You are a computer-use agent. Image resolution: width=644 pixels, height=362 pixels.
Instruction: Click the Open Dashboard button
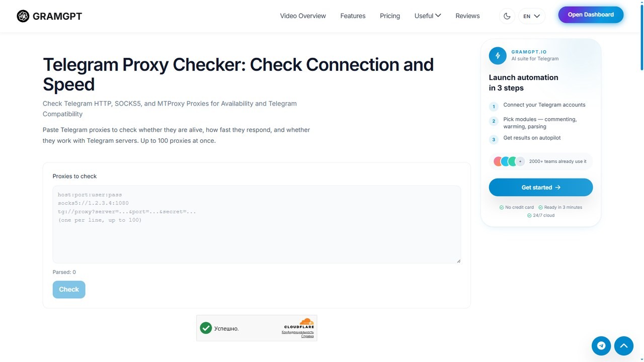coord(591,15)
